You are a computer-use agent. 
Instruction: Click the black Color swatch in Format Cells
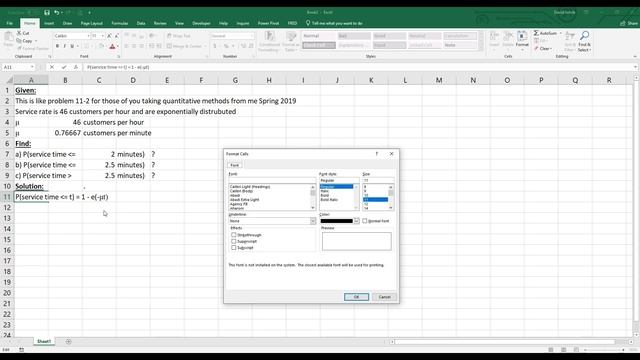pos(336,221)
